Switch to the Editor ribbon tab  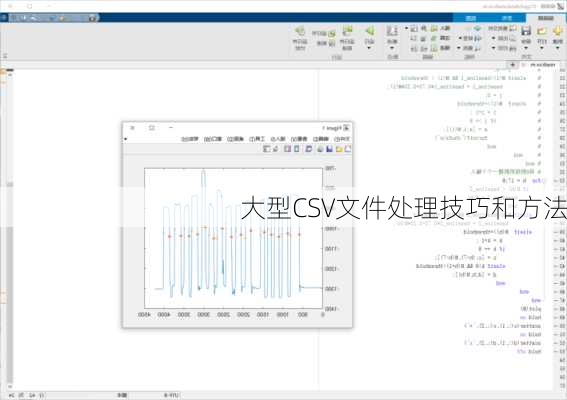tap(546, 18)
